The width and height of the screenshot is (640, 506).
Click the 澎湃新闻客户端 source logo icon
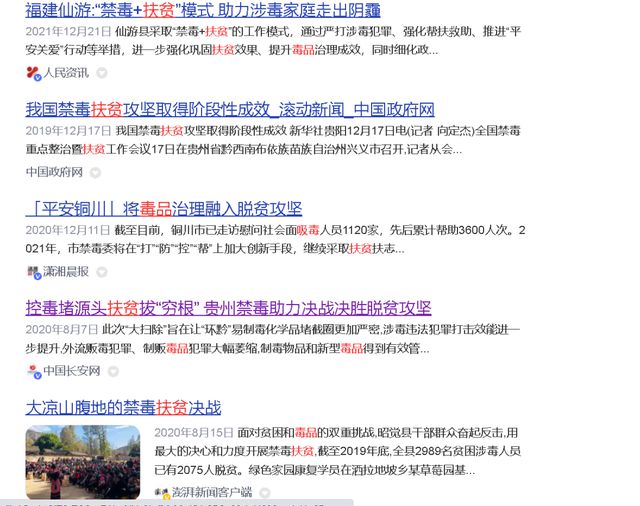tap(162, 493)
